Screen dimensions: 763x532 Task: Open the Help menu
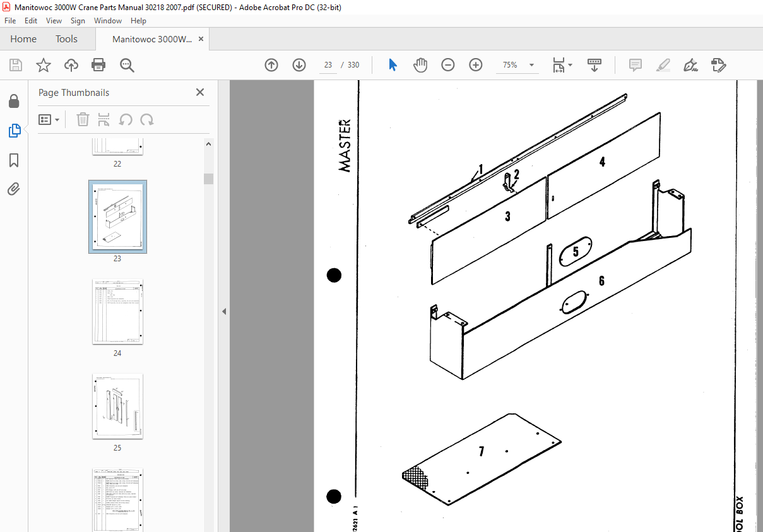(138, 21)
